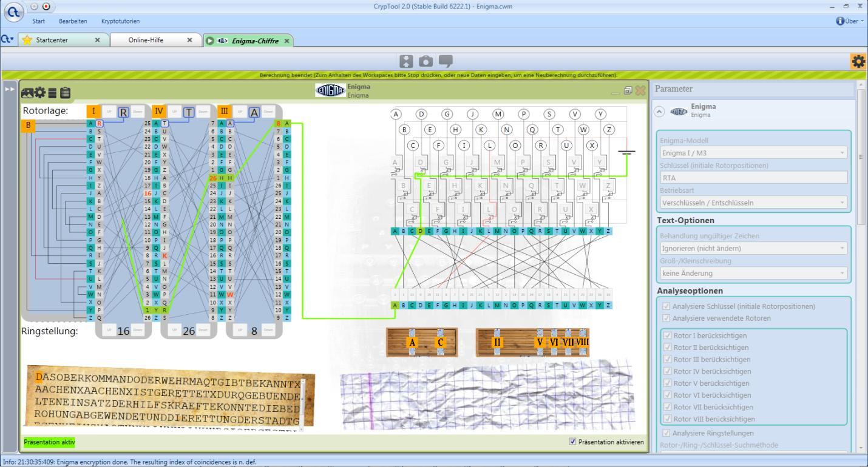Open the Kryptotutorien menu
868x467 pixels.
(x=120, y=21)
